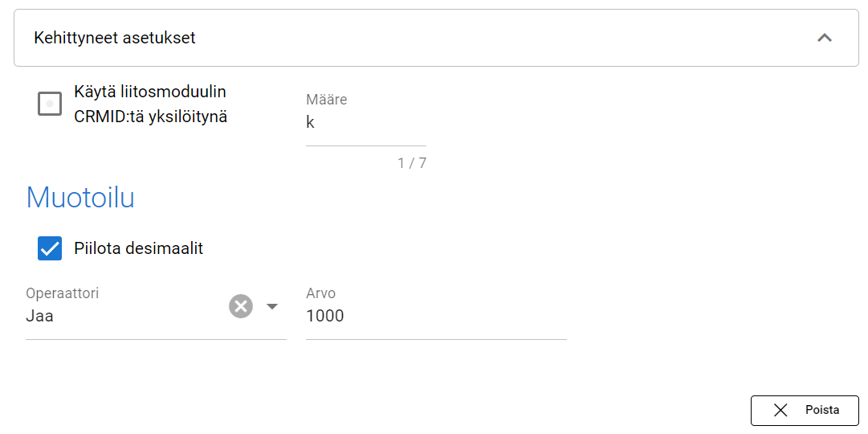
Task: Click the selected "Jaa" operator value
Action: (40, 316)
